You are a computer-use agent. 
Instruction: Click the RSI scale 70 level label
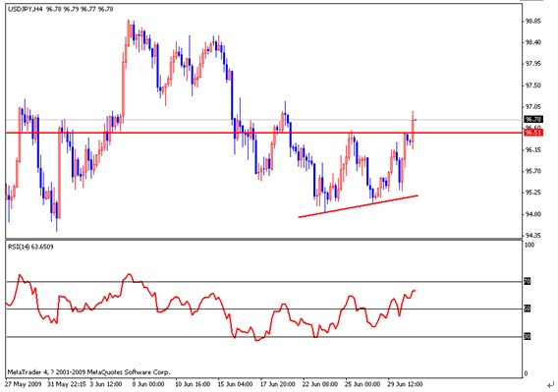pos(528,281)
